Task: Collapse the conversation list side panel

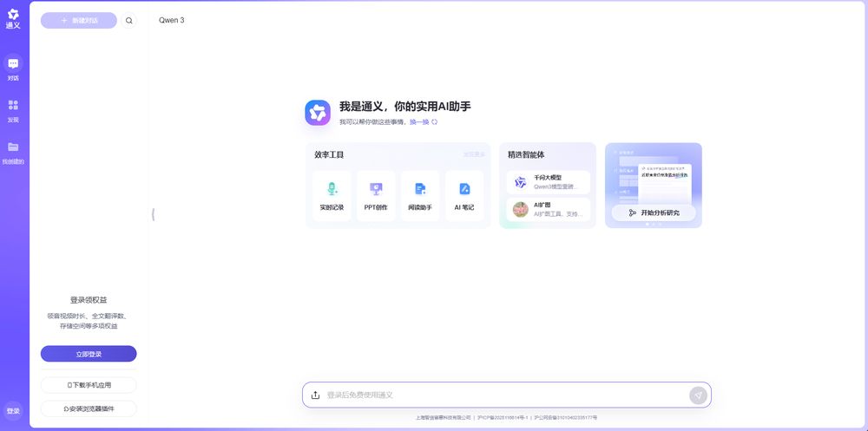Action: pos(153,215)
